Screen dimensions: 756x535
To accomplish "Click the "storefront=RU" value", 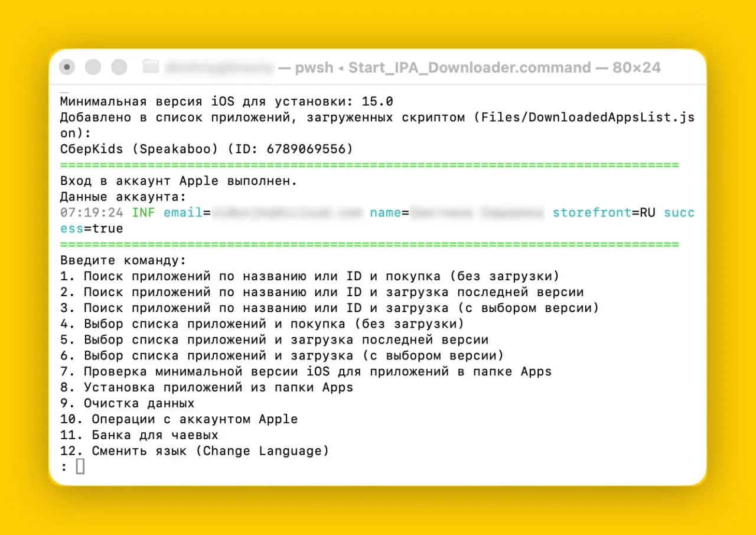I will pyautogui.click(x=604, y=213).
